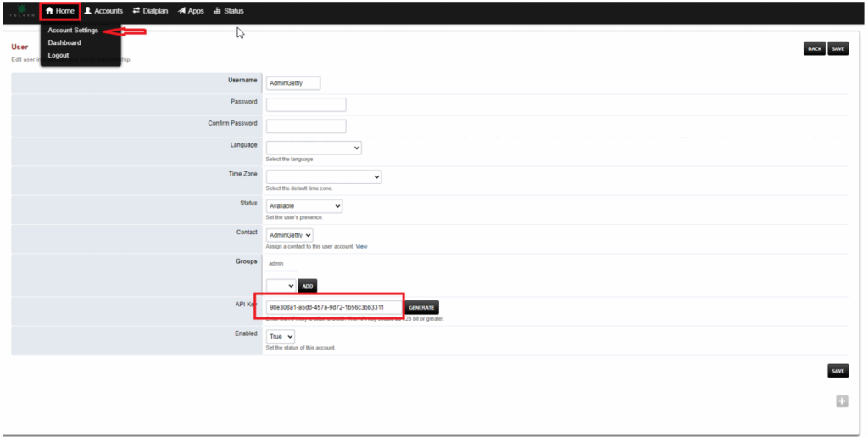Open the Home menu

pos(60,11)
